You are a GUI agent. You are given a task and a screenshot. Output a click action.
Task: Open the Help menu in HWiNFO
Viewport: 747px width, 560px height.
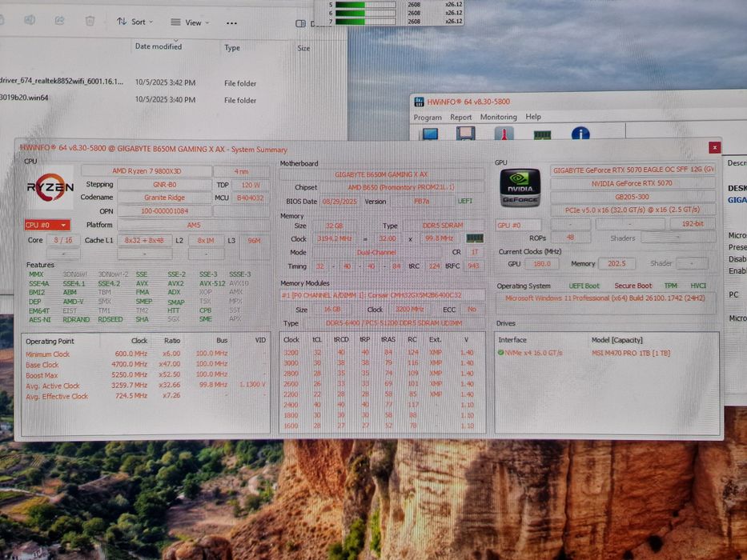[533, 117]
